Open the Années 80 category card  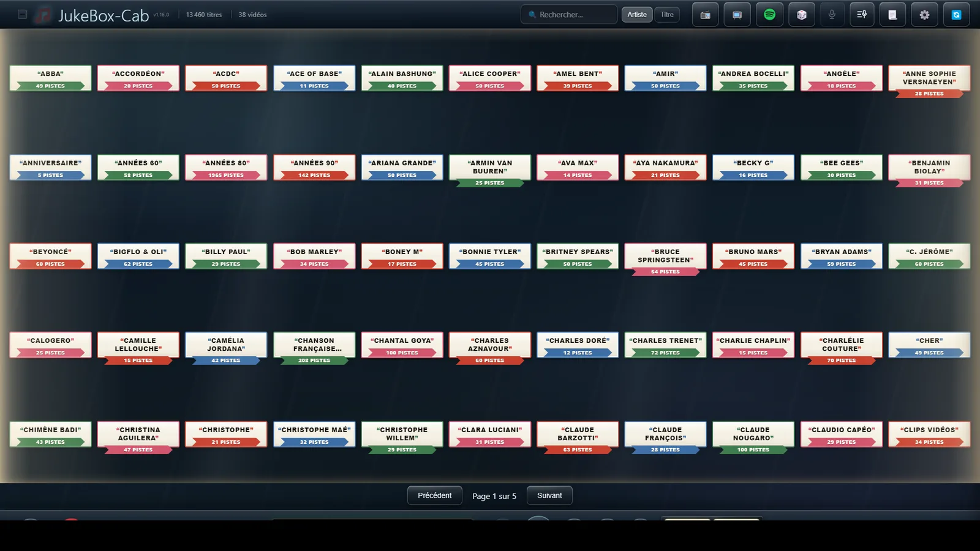pos(226,167)
